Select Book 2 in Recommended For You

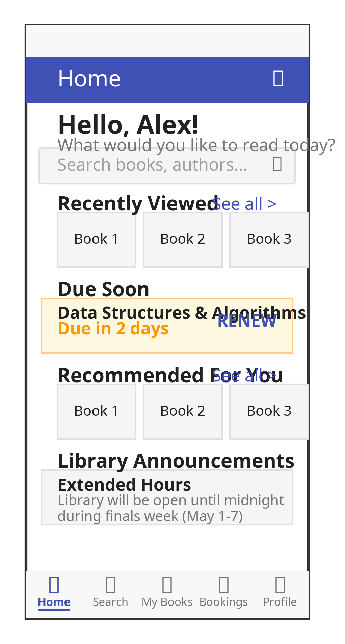coord(183,411)
